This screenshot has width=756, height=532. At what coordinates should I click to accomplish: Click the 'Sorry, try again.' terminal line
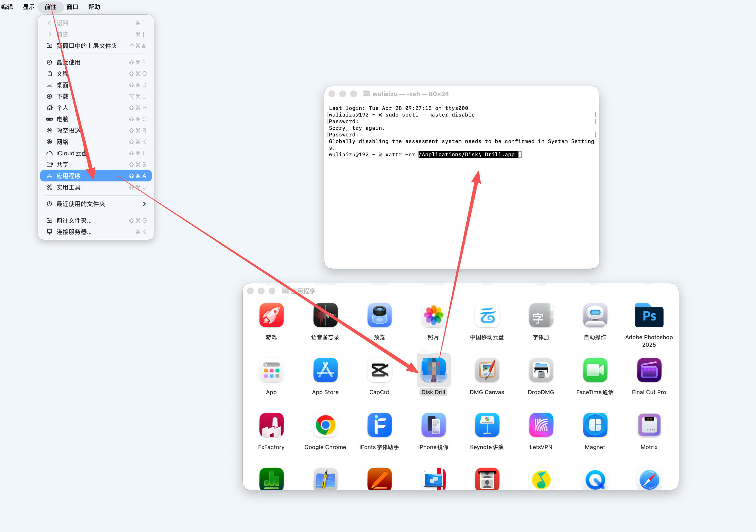point(357,128)
